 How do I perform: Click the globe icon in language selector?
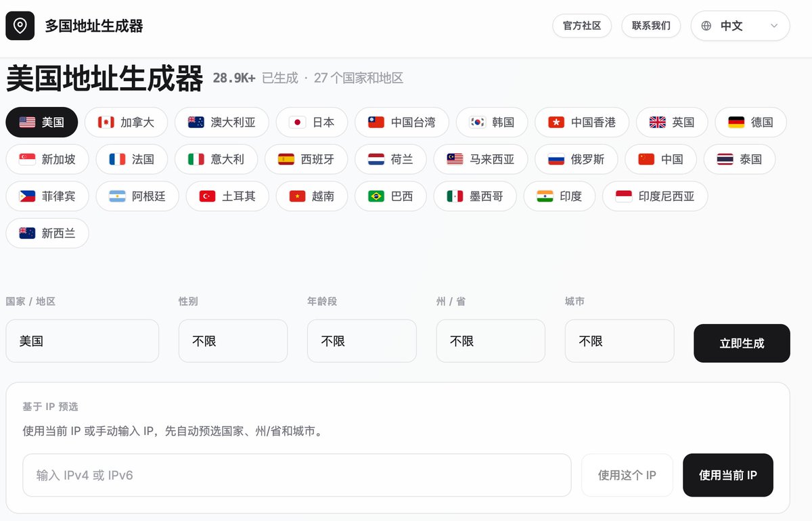706,26
